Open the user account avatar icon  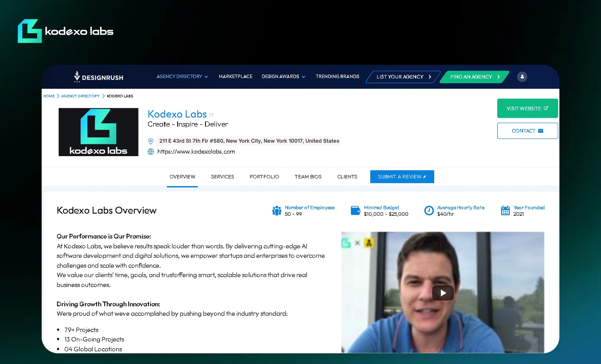pyautogui.click(x=522, y=77)
